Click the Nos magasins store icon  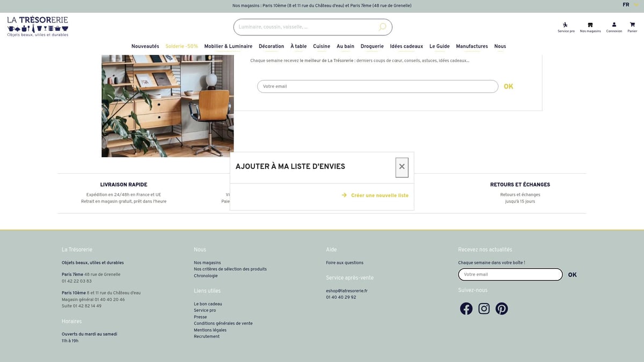(x=590, y=27)
